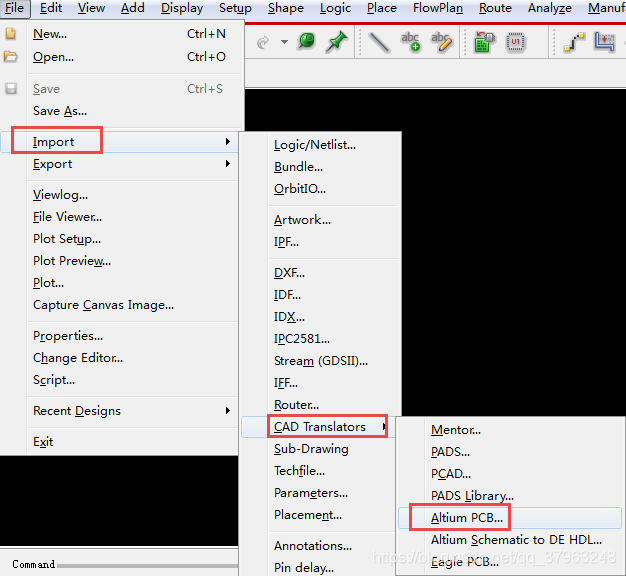The height and width of the screenshot is (576, 626).
Task: Select DXF import option
Action: 289,272
